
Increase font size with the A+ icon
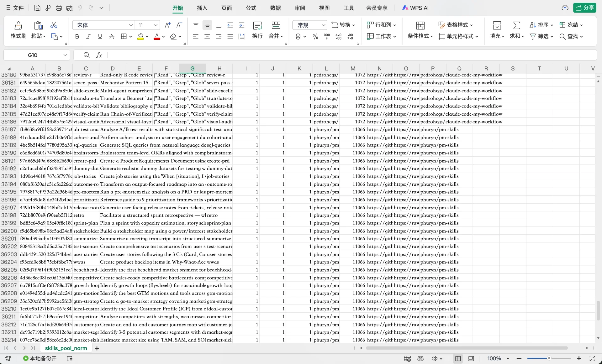pyautogui.click(x=168, y=25)
